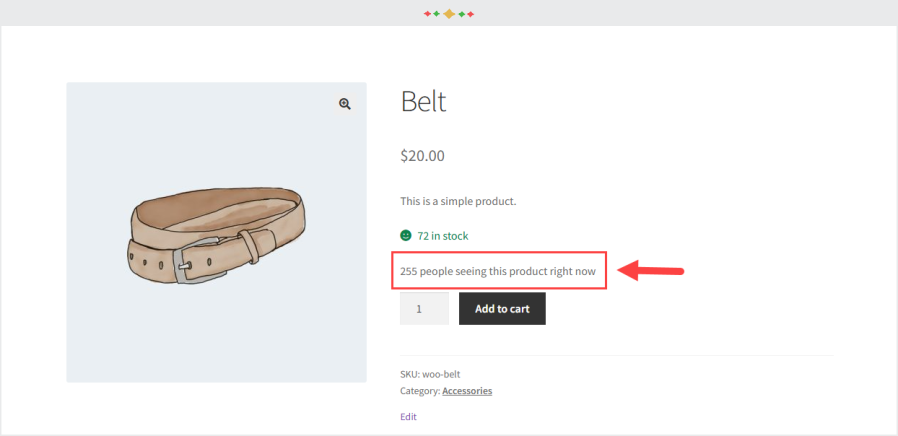Click the red arrow pointing at viewer count
This screenshot has width=898, height=436.
651,270
